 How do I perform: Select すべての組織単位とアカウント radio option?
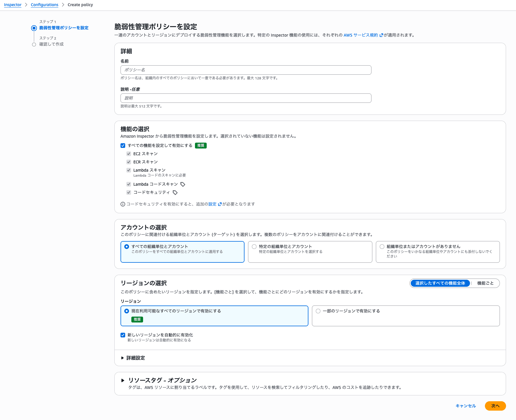pyautogui.click(x=127, y=247)
